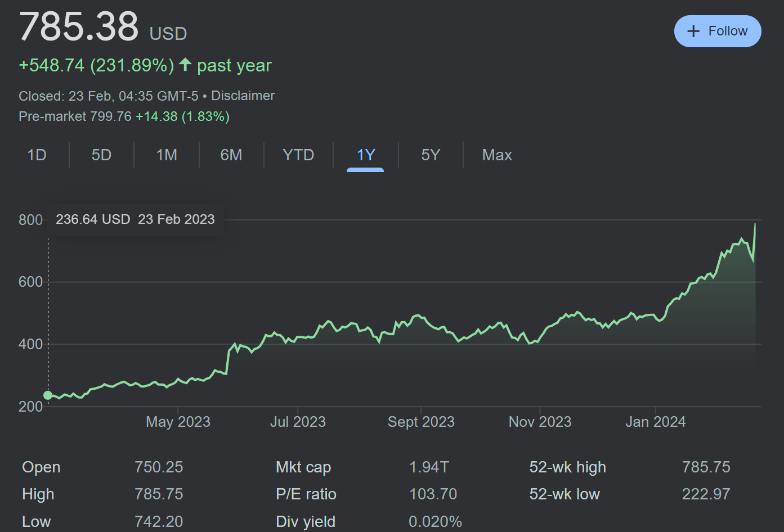
Task: Click the green start-point dot on chart
Action: coord(48,395)
